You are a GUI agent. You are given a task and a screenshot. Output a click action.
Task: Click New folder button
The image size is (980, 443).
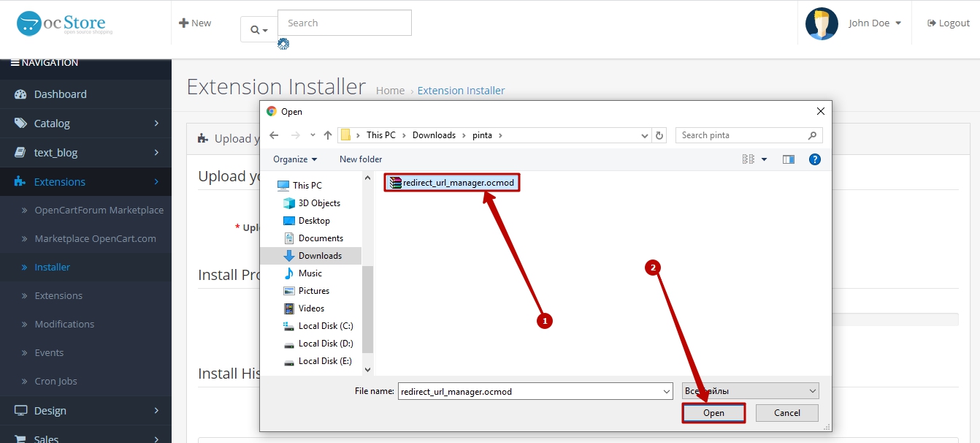click(x=361, y=159)
